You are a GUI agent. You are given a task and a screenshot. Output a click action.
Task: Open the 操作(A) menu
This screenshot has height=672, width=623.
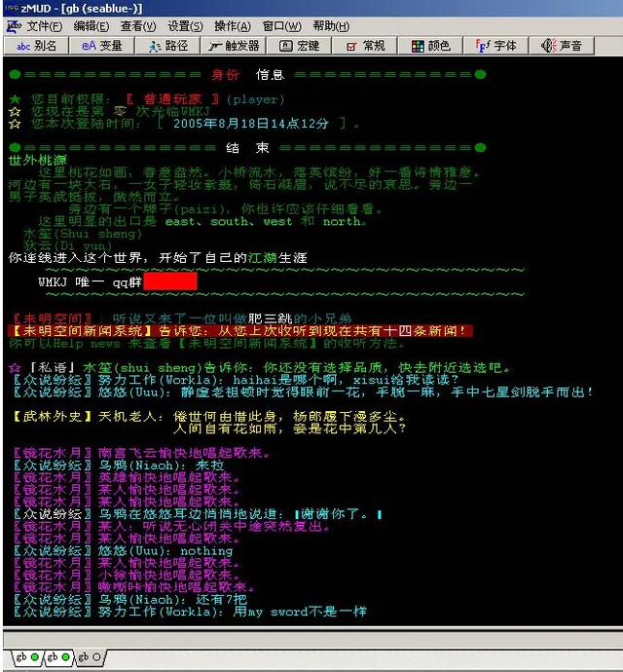[x=232, y=26]
